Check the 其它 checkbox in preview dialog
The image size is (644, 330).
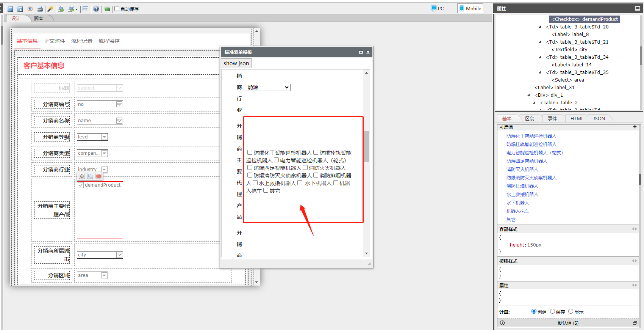pyautogui.click(x=266, y=190)
